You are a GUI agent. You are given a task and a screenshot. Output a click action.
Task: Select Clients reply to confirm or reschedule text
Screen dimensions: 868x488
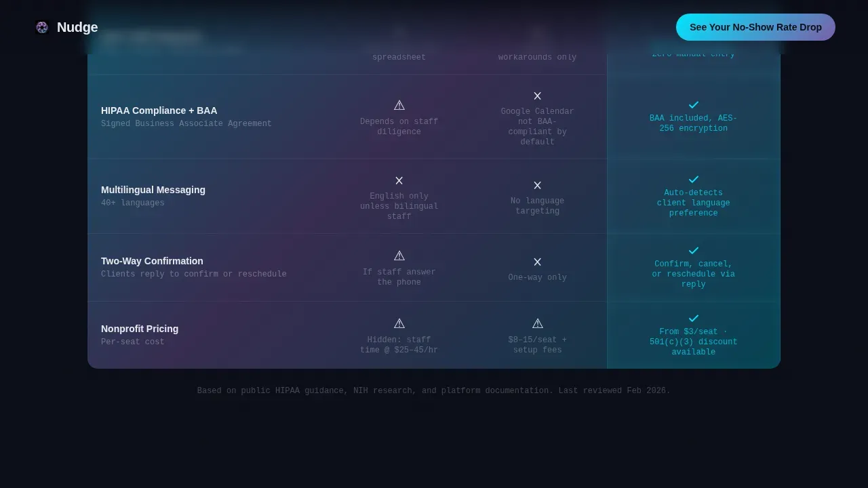click(x=194, y=274)
